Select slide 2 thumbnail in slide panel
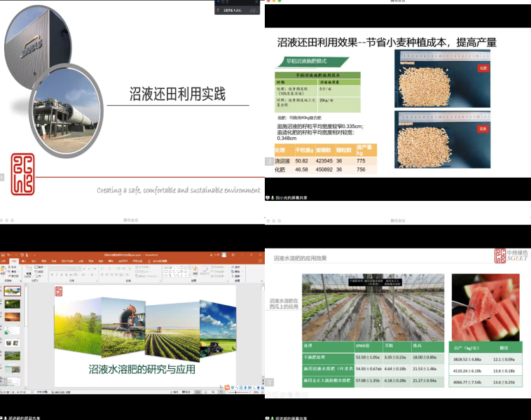Screen dimensions: 531x420 [x=13, y=304]
